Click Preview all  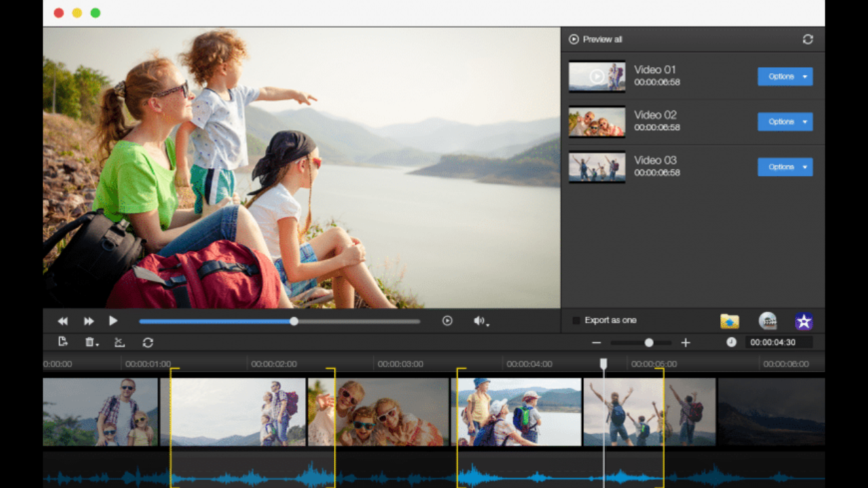[x=595, y=39]
